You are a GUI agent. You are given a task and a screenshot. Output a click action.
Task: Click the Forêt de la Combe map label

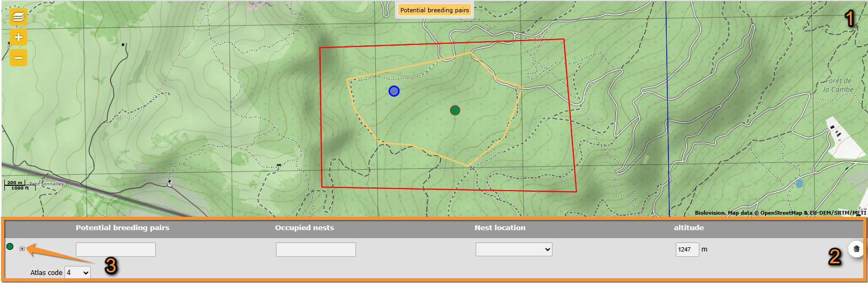click(838, 85)
